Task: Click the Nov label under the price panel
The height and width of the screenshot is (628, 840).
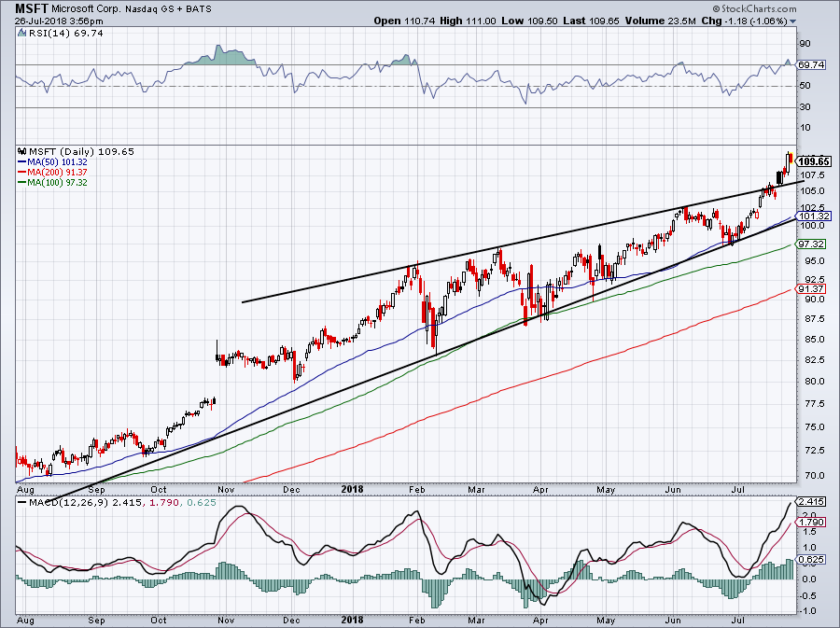Action: (226, 489)
